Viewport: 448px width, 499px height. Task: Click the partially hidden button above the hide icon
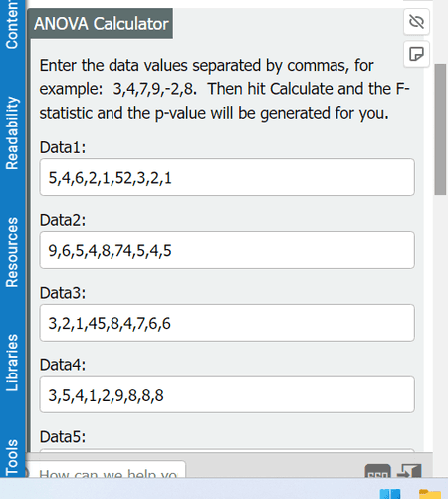[x=416, y=1]
